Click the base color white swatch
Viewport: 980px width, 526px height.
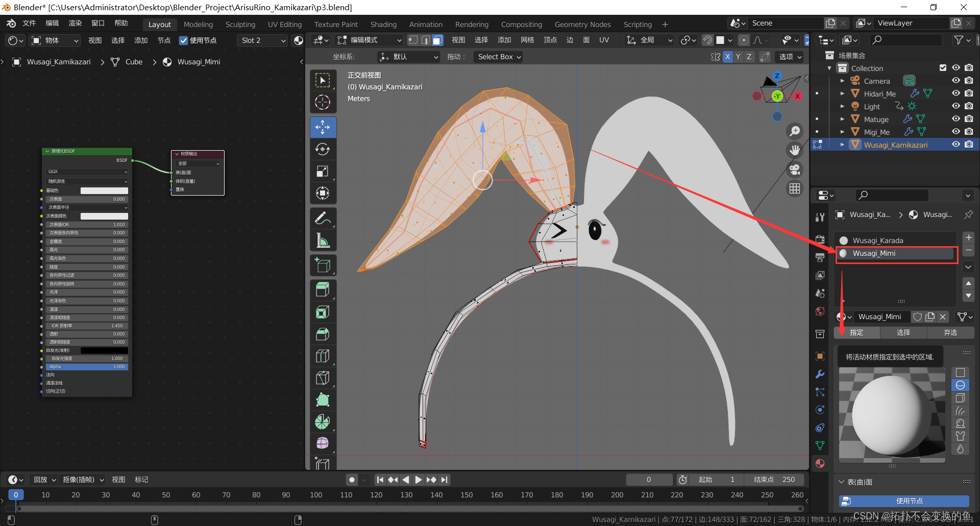pos(104,190)
